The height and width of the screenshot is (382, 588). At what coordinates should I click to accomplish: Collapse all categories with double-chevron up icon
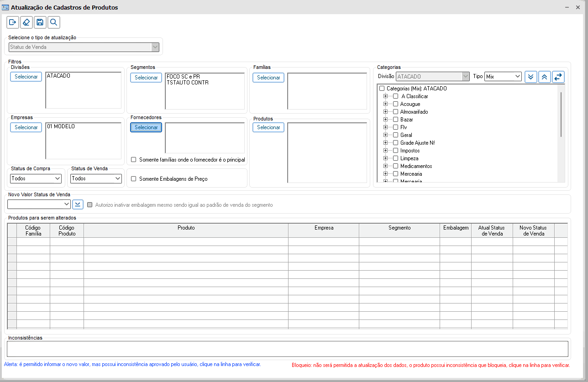544,77
